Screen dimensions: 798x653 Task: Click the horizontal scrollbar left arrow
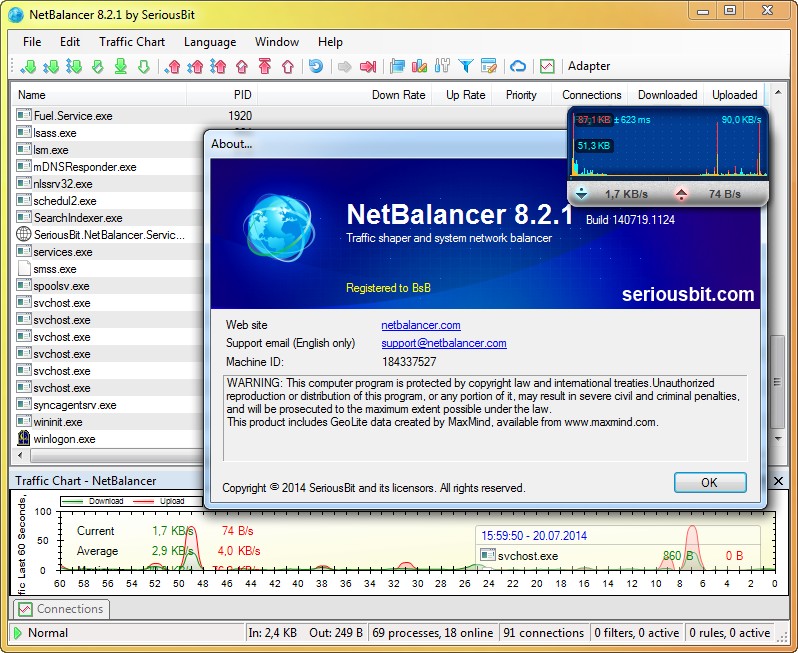tap(20, 455)
